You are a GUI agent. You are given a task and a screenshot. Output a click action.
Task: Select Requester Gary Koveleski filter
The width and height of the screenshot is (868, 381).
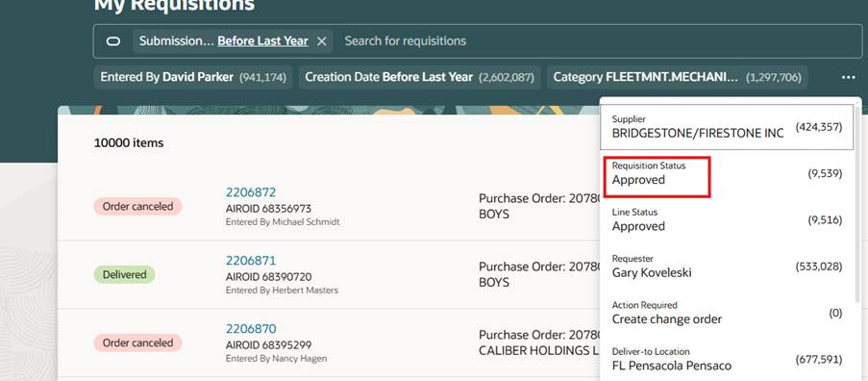(x=727, y=267)
